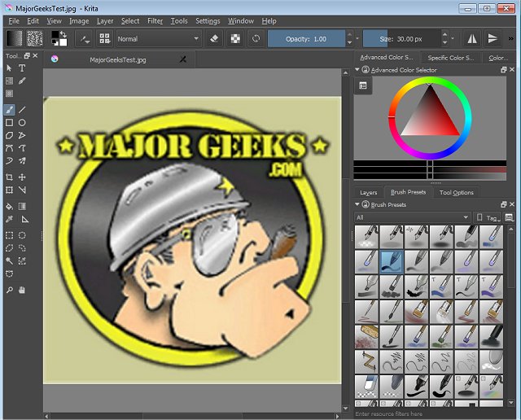Select the Freehand Brush tool
This screenshot has height=420, width=521.
(x=9, y=109)
